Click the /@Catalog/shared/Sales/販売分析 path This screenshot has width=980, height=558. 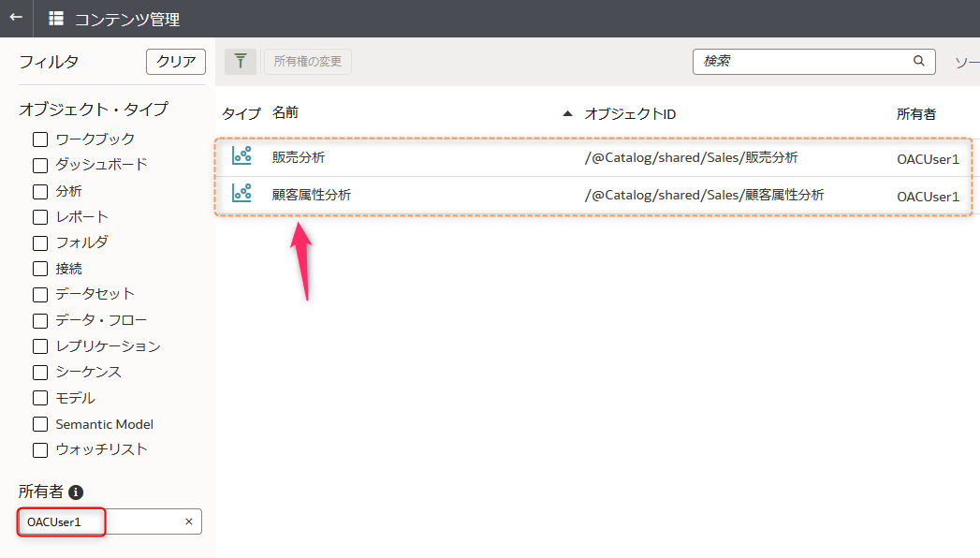coord(692,158)
